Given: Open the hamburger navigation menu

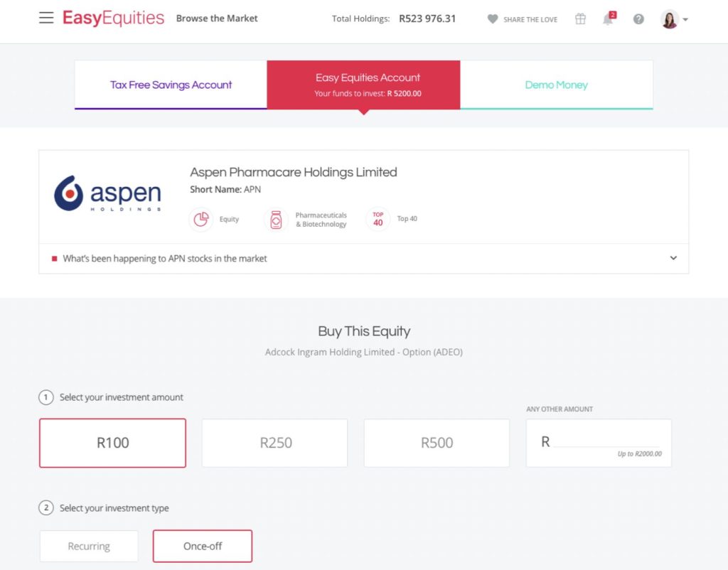Looking at the screenshot, I should pyautogui.click(x=46, y=18).
